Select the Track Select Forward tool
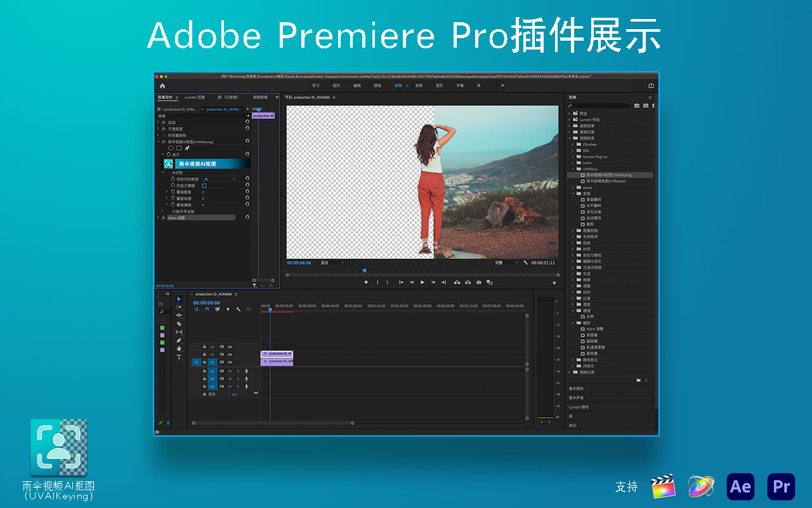Screen dimensions: 812x508 [x=179, y=307]
